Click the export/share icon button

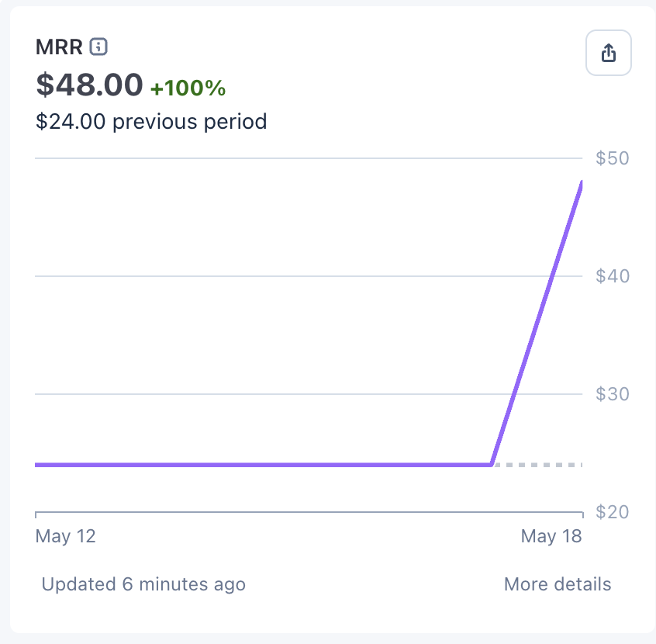(x=608, y=53)
